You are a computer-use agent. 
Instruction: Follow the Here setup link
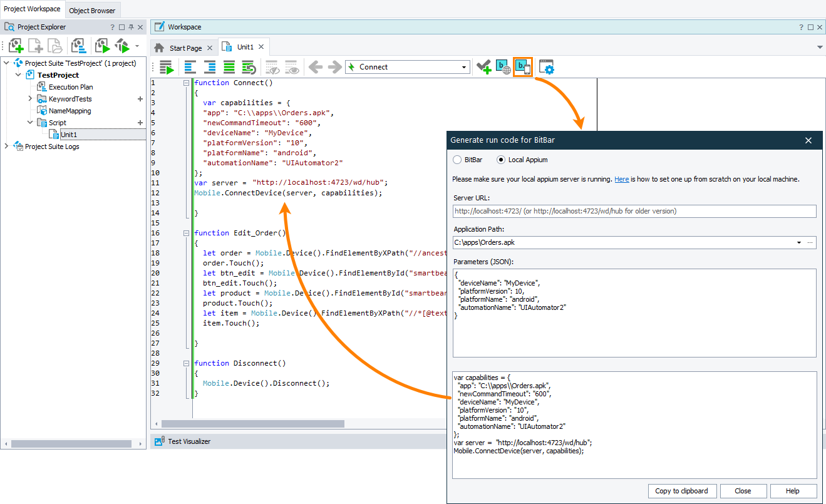[621, 179]
